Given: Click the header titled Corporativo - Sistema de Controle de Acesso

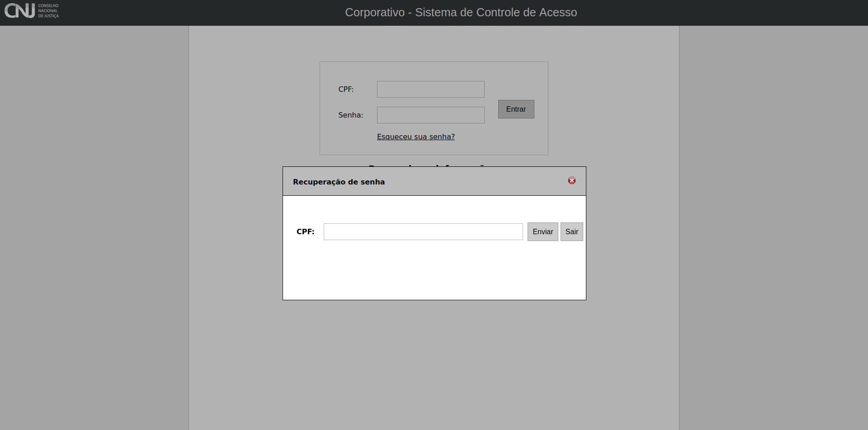Looking at the screenshot, I should tap(461, 12).
